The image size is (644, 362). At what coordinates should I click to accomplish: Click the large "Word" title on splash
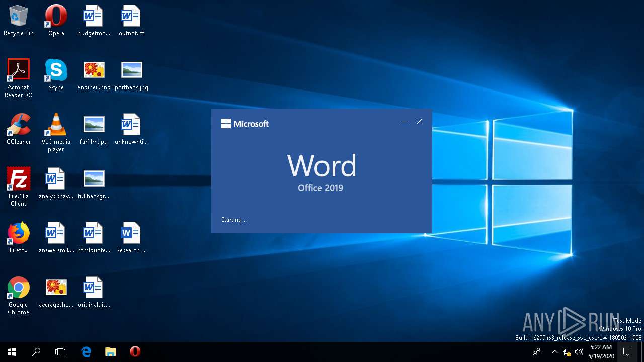(322, 165)
